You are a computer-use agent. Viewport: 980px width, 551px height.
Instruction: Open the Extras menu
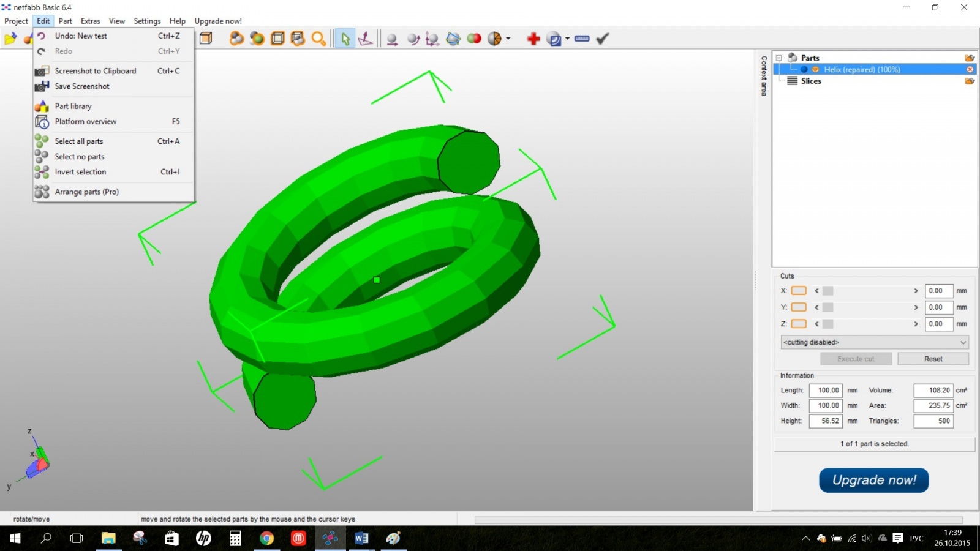(x=90, y=21)
